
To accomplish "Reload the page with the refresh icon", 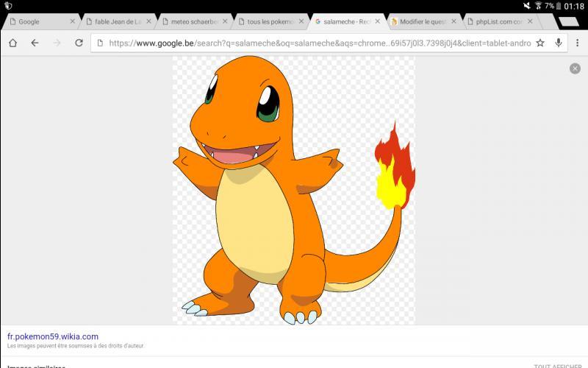I will (79, 43).
